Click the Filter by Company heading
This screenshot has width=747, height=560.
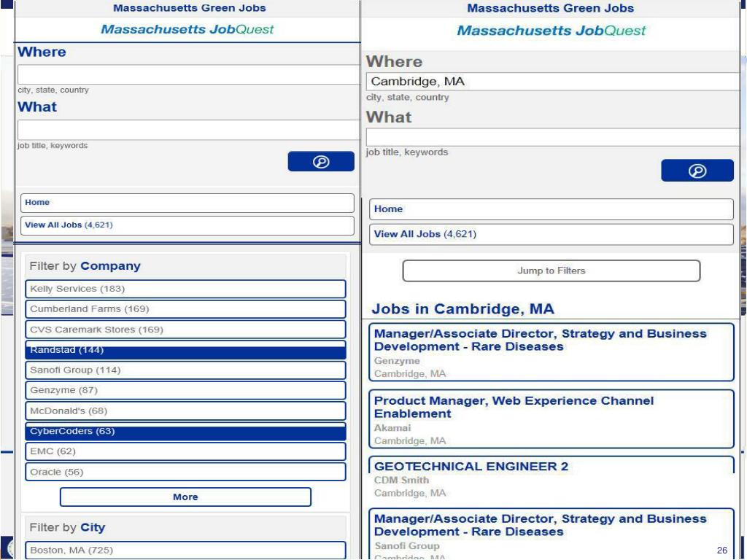[85, 266]
